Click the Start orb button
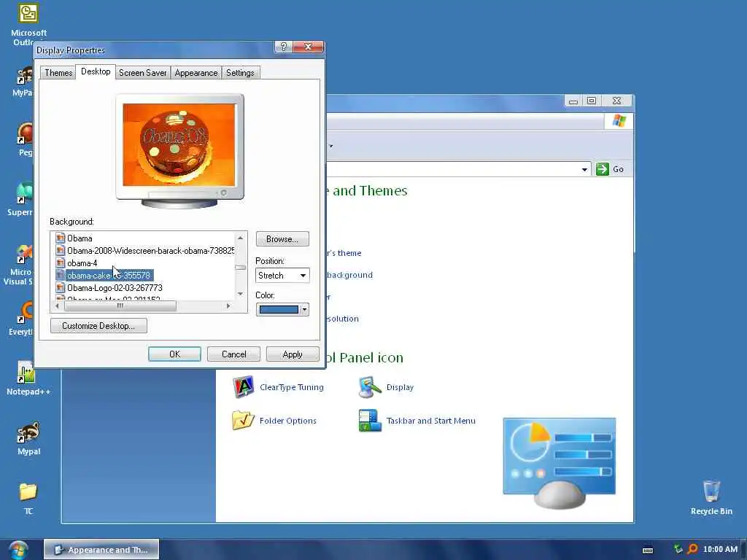The image size is (747, 560). 18,550
